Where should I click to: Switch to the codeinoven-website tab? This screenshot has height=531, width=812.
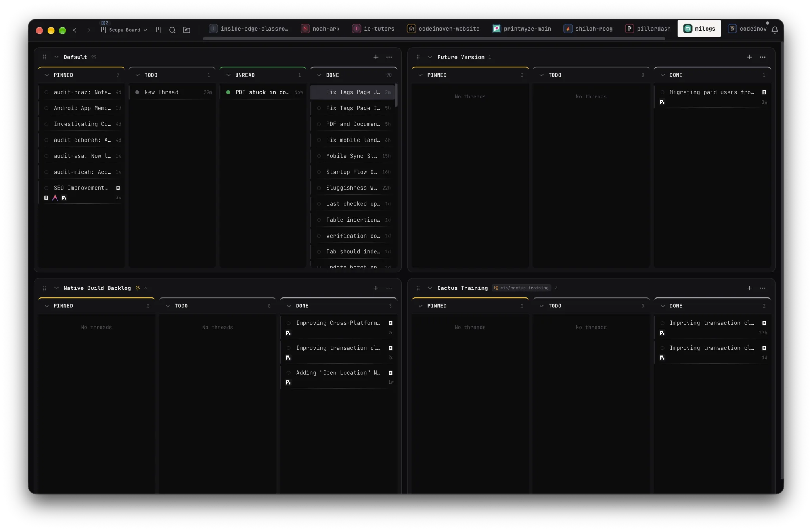pyautogui.click(x=443, y=29)
